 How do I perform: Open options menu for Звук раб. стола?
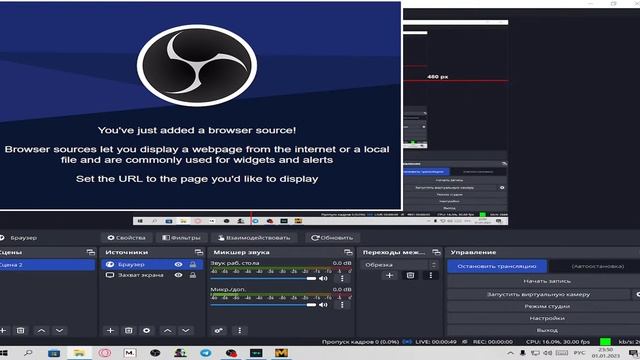[342, 278]
